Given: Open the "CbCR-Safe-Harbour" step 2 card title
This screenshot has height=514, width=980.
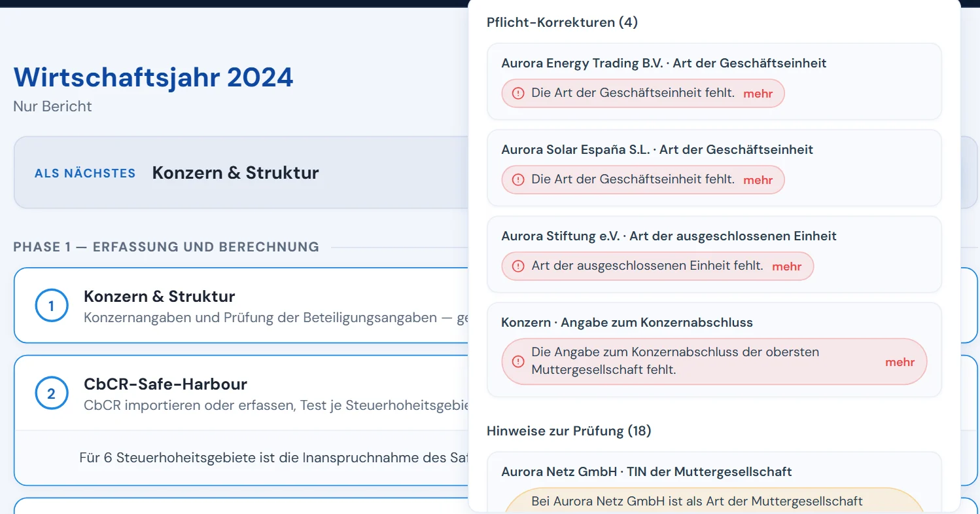Looking at the screenshot, I should click(166, 384).
